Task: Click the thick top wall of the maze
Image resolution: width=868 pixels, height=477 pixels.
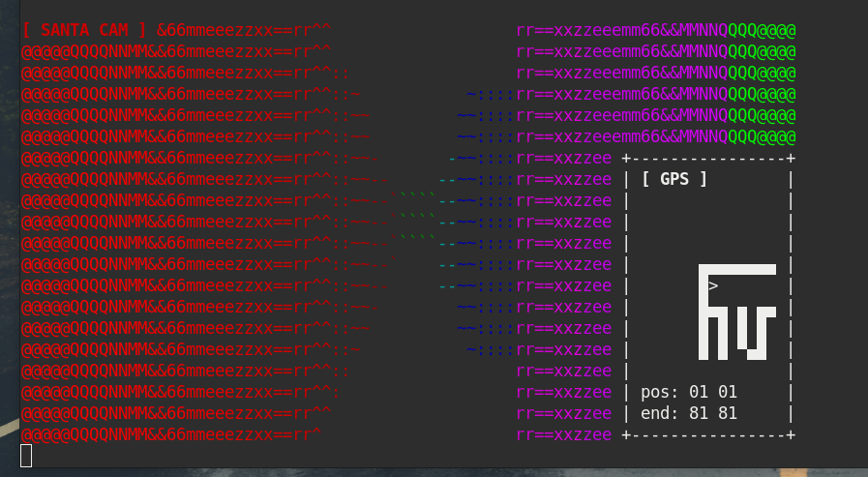Action: [x=737, y=270]
